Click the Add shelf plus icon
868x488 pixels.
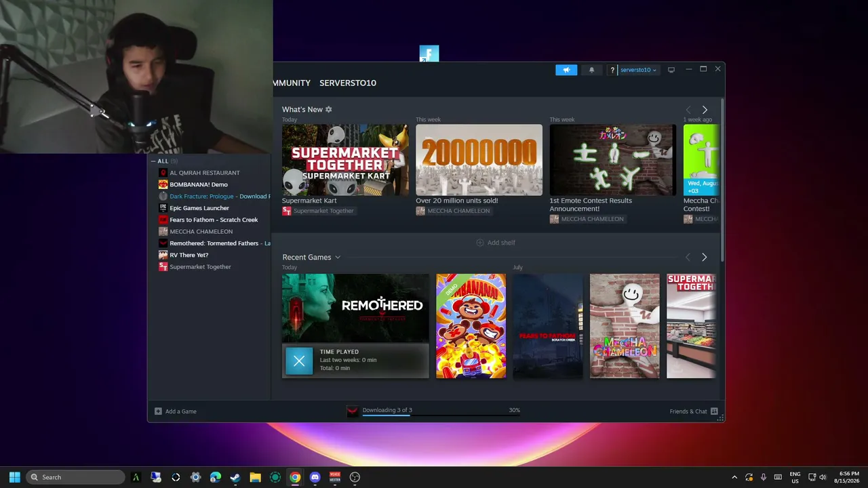(x=480, y=243)
